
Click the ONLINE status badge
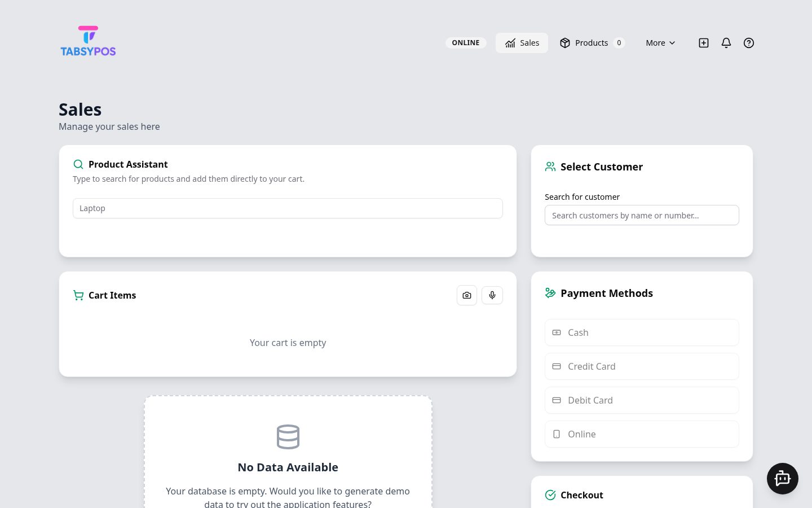point(466,43)
